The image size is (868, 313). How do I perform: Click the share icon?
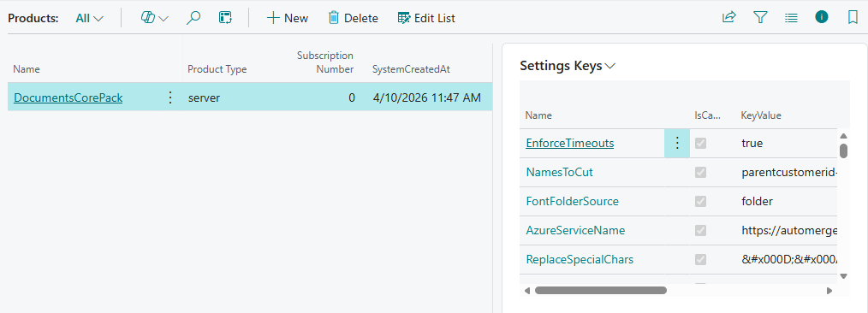click(x=728, y=18)
